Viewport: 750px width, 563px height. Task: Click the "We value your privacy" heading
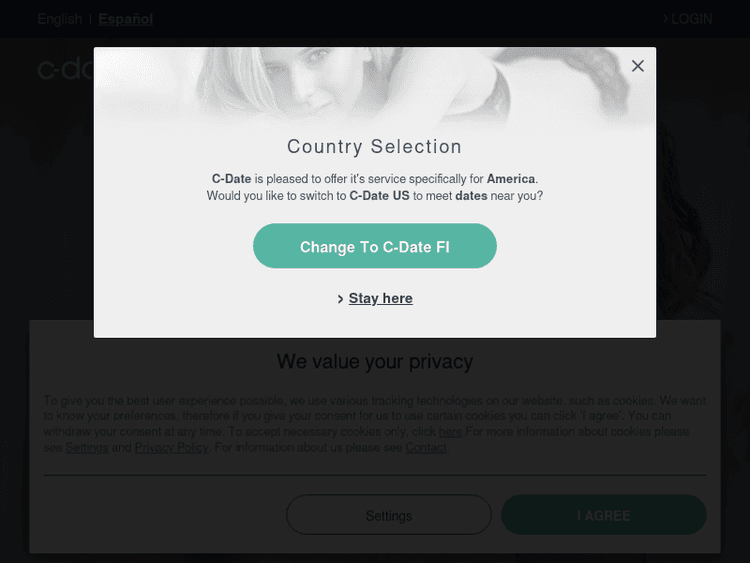[x=375, y=361]
